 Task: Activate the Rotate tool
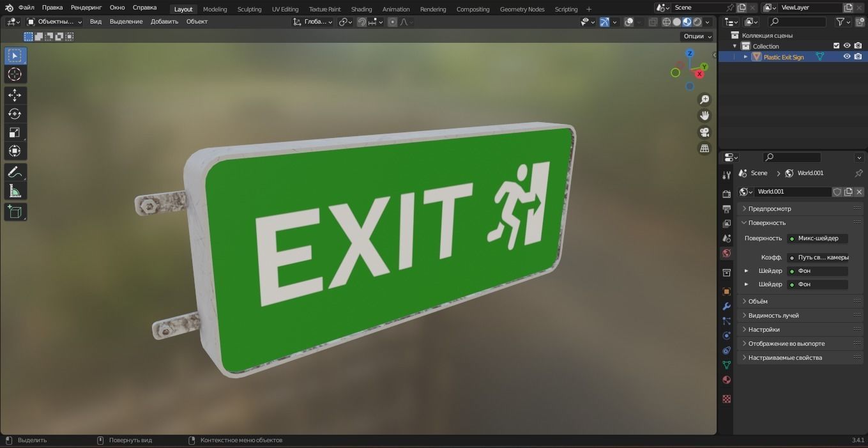[15, 114]
